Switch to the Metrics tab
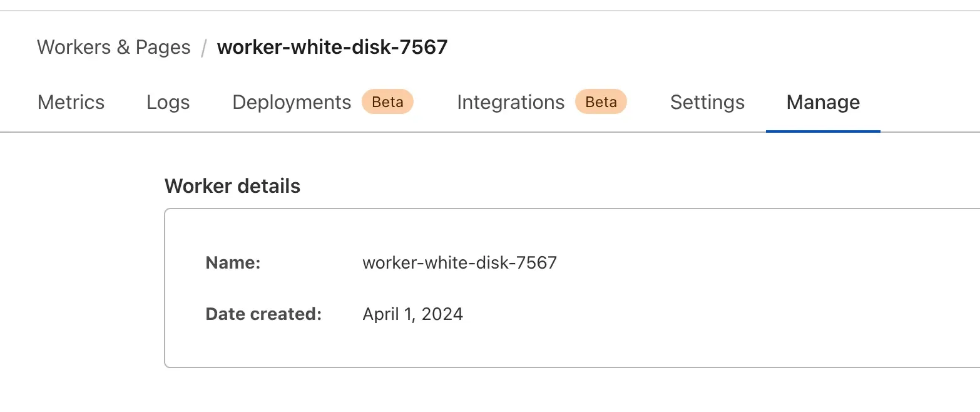Viewport: 980px width, 412px height. pyautogui.click(x=71, y=102)
